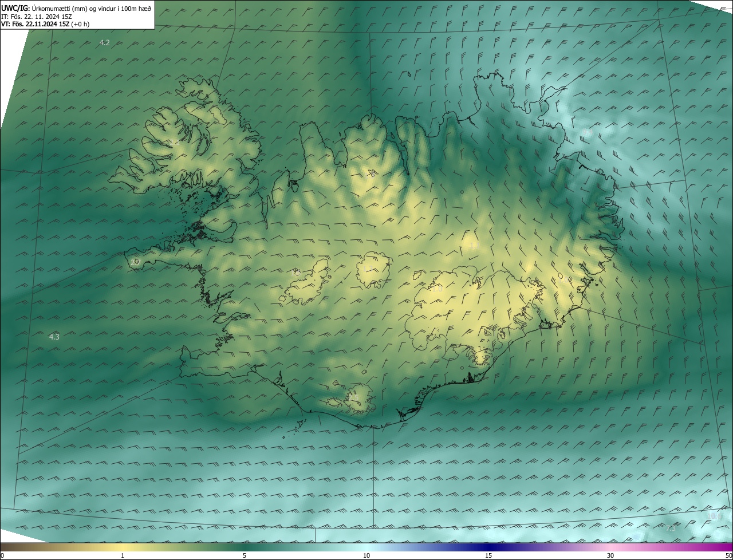Click the '10' tick on the color scale

click(x=366, y=555)
